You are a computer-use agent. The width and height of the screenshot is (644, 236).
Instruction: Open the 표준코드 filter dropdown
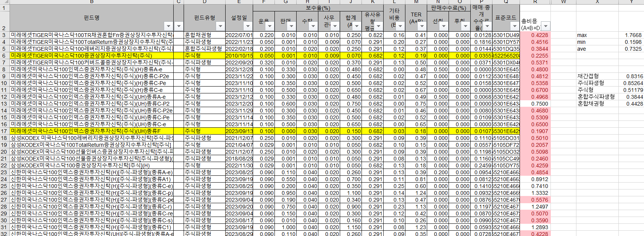tap(515, 26)
